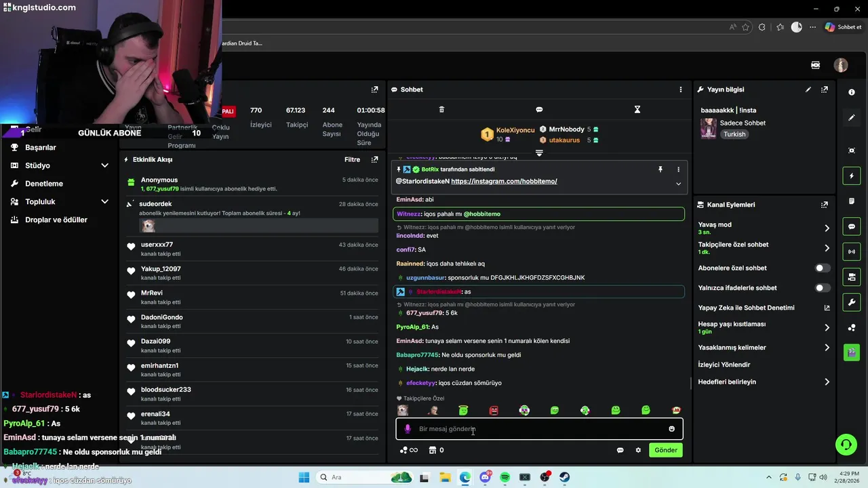Open the instagram.com/hobbitemo link

click(504, 182)
